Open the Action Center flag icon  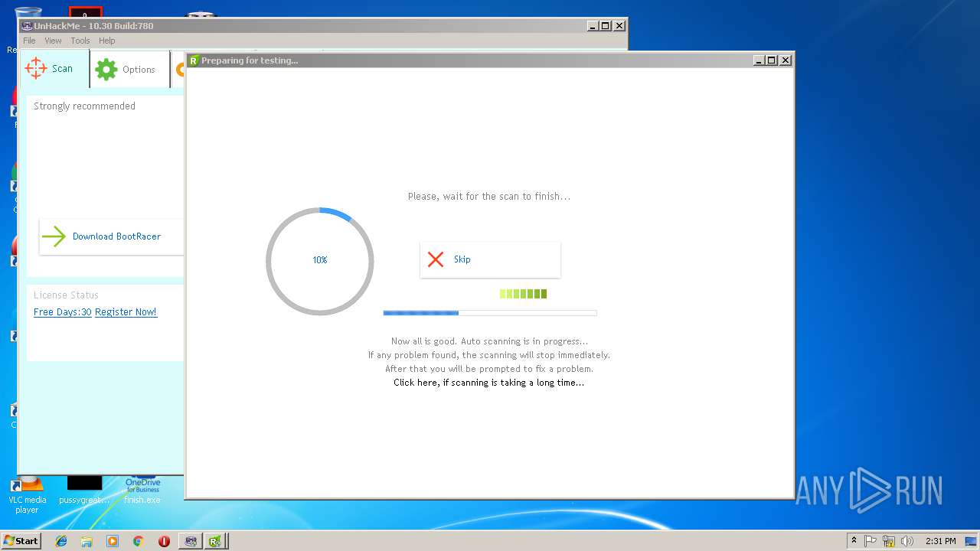pyautogui.click(x=871, y=541)
